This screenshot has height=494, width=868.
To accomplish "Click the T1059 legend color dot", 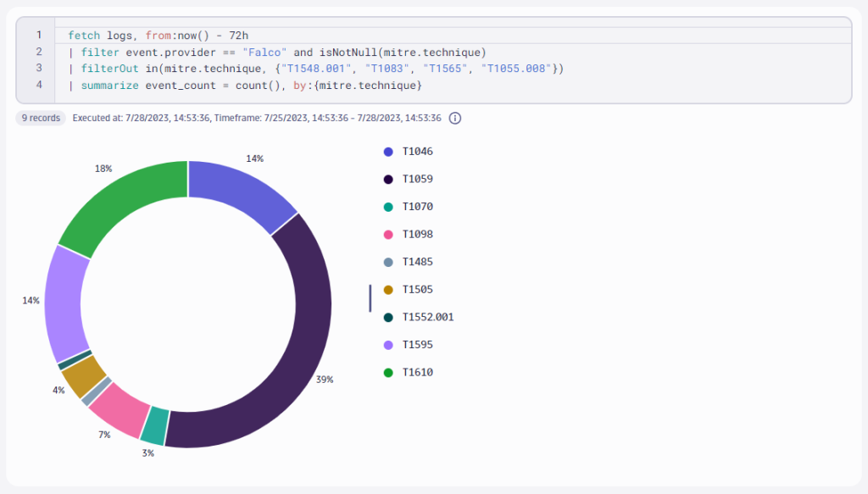I will point(388,179).
